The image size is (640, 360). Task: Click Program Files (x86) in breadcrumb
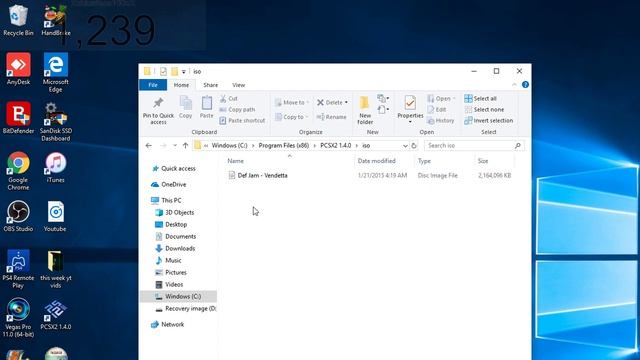click(284, 145)
